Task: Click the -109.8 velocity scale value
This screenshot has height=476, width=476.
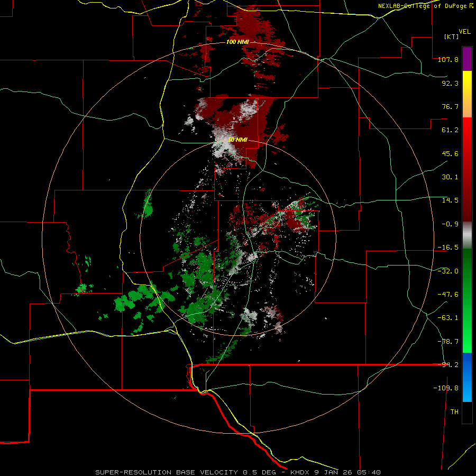Action: click(x=446, y=388)
